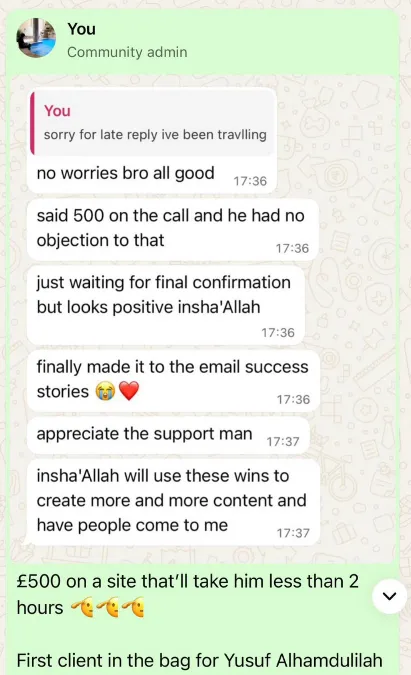Click the red heart emoji
411x675 pixels.
point(129,392)
